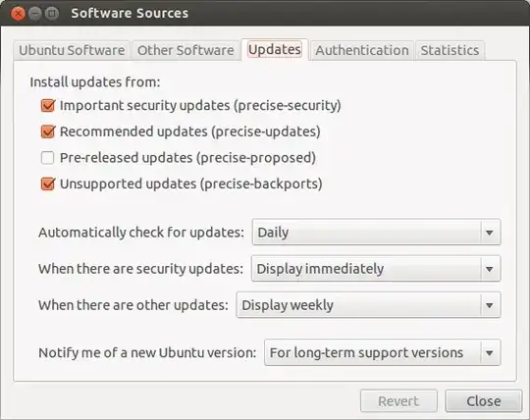Select the Authentication tab
530x420 pixels.
point(362,50)
